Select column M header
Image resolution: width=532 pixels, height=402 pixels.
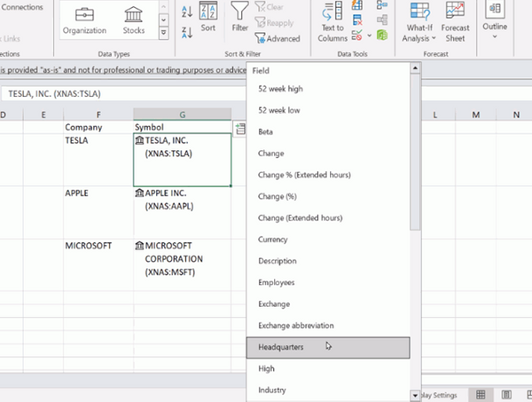tap(475, 114)
